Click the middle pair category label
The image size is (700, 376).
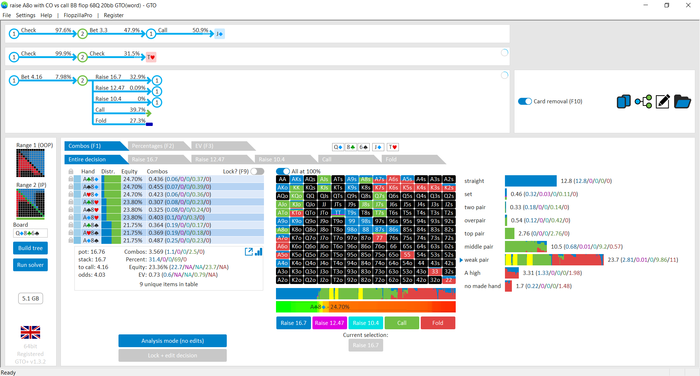coord(479,246)
